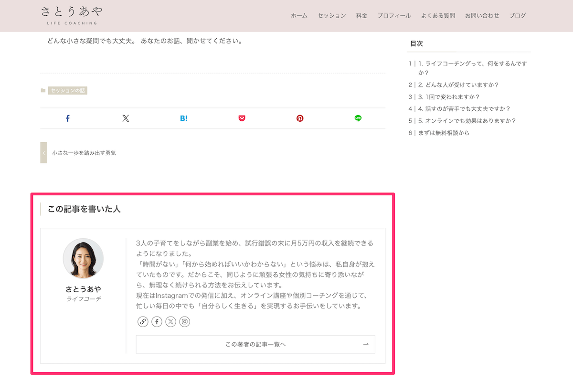The height and width of the screenshot is (392, 573).
Task: Click the author's website link icon
Action: [143, 322]
